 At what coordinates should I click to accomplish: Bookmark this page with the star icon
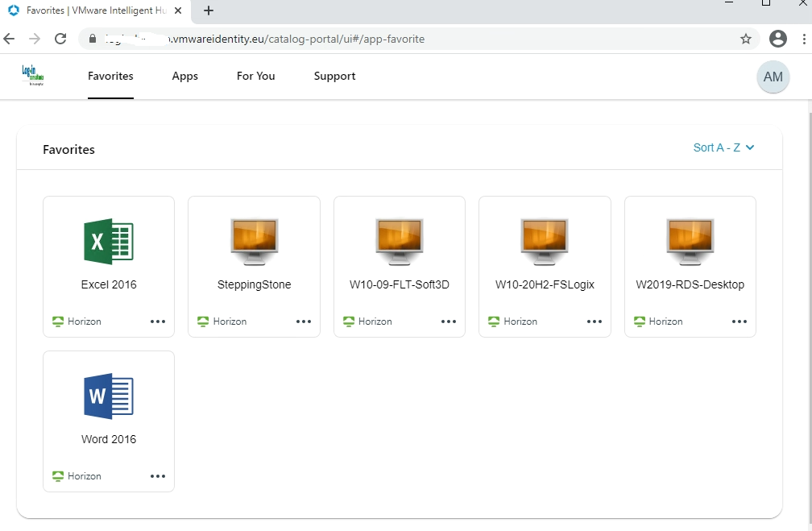[746, 39]
